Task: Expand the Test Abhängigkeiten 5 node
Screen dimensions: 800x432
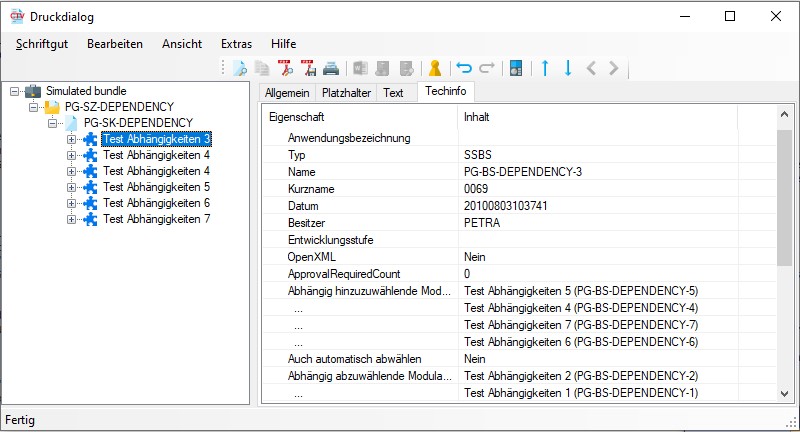Action: point(72,187)
